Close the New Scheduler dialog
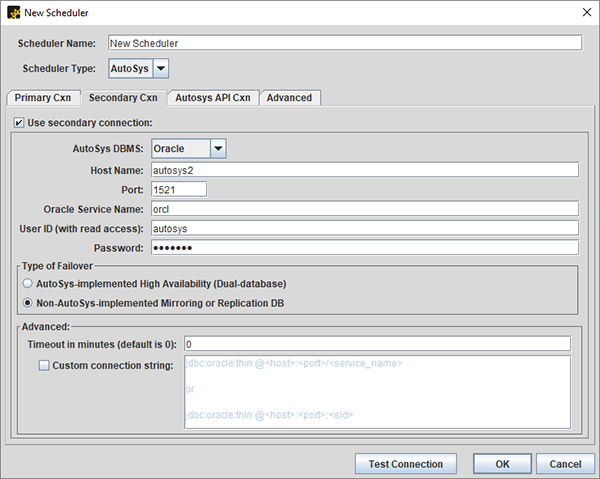 point(587,12)
